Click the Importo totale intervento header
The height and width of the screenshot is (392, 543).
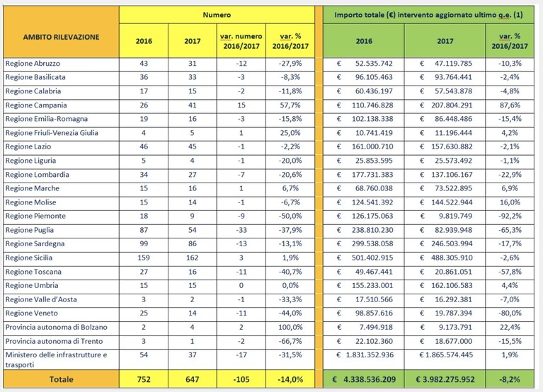coord(428,15)
